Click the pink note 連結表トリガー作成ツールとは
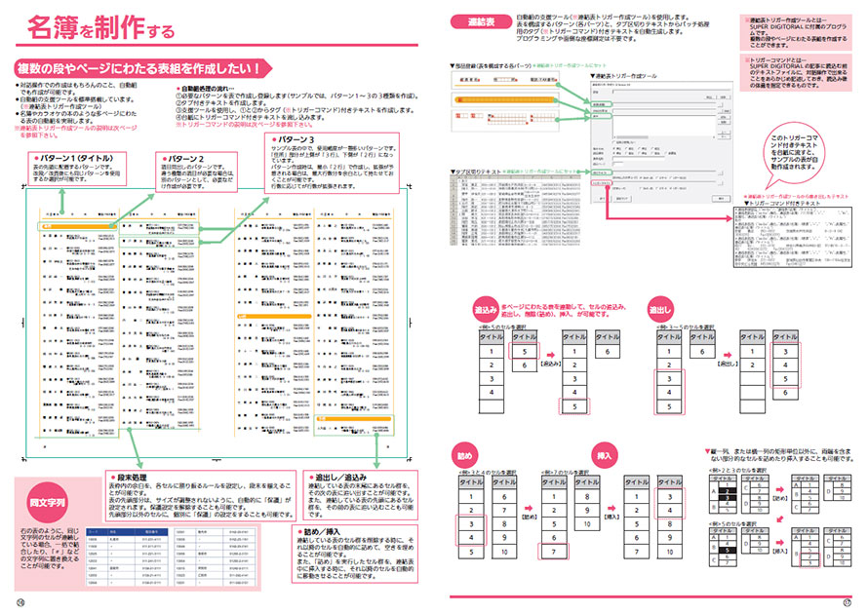Image resolution: width=868 pixels, height=614 pixels. pyautogui.click(x=795, y=32)
